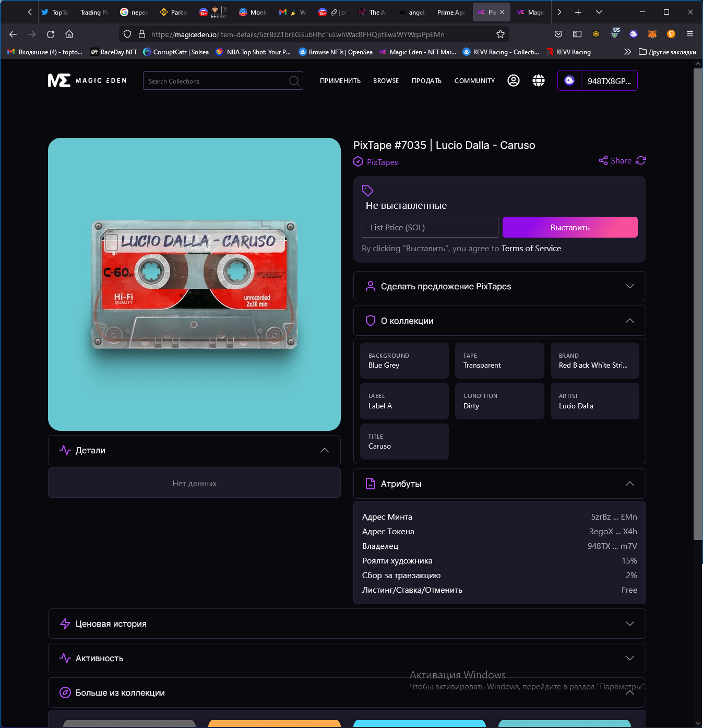Open the yellow cube wallet extension
The image size is (703, 728).
(596, 34)
